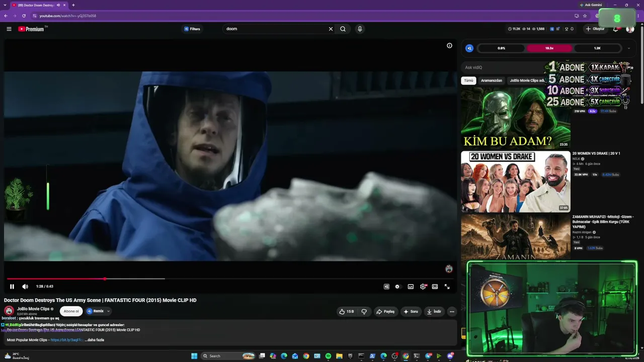Open the KİM BU ADAM video thumbnail
The width and height of the screenshot is (644, 362).
point(516,118)
